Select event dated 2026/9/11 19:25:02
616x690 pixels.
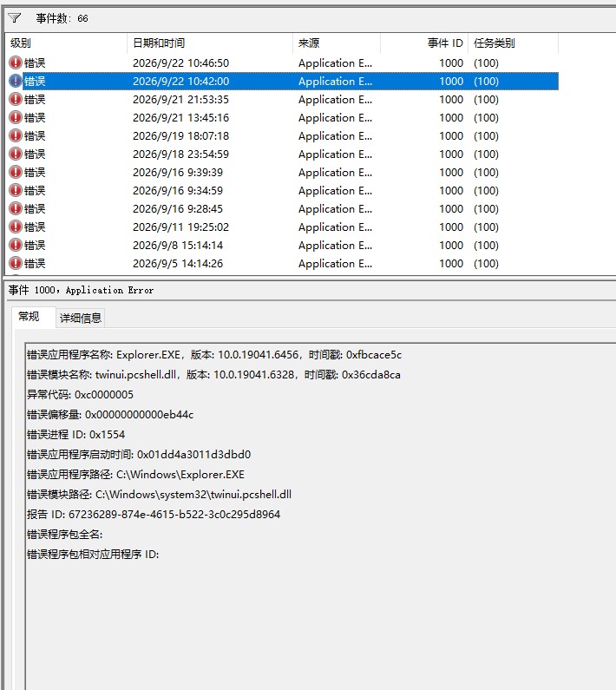(282, 227)
